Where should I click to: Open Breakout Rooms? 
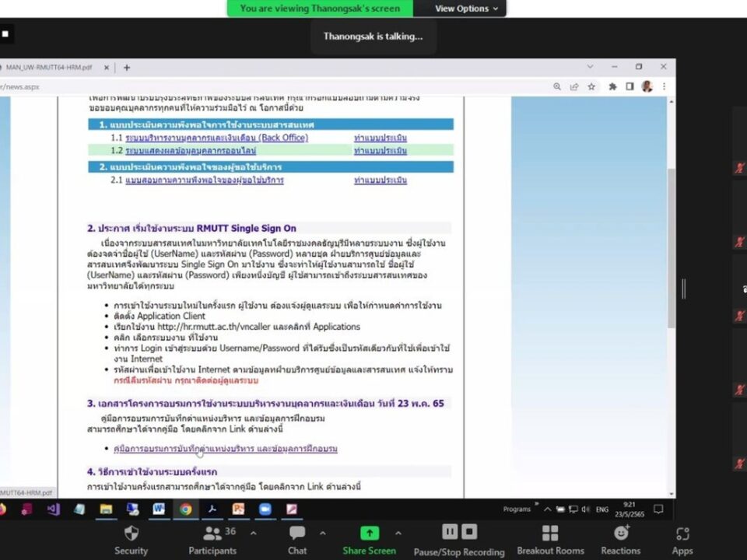pos(550,541)
